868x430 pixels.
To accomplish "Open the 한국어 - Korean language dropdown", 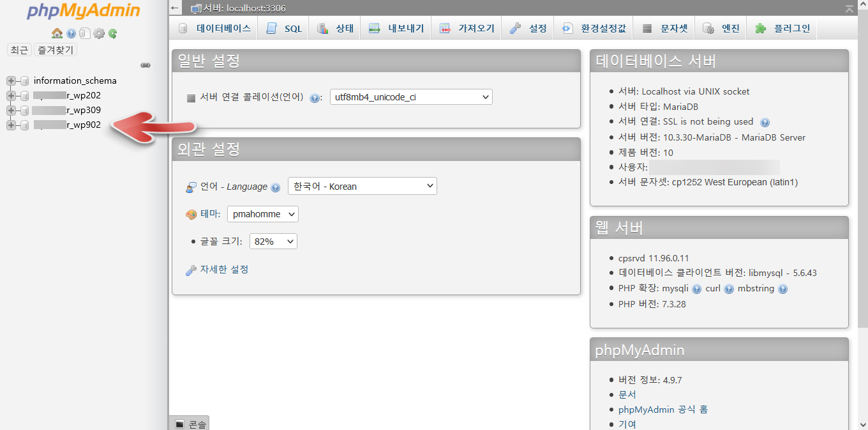I will pos(363,187).
